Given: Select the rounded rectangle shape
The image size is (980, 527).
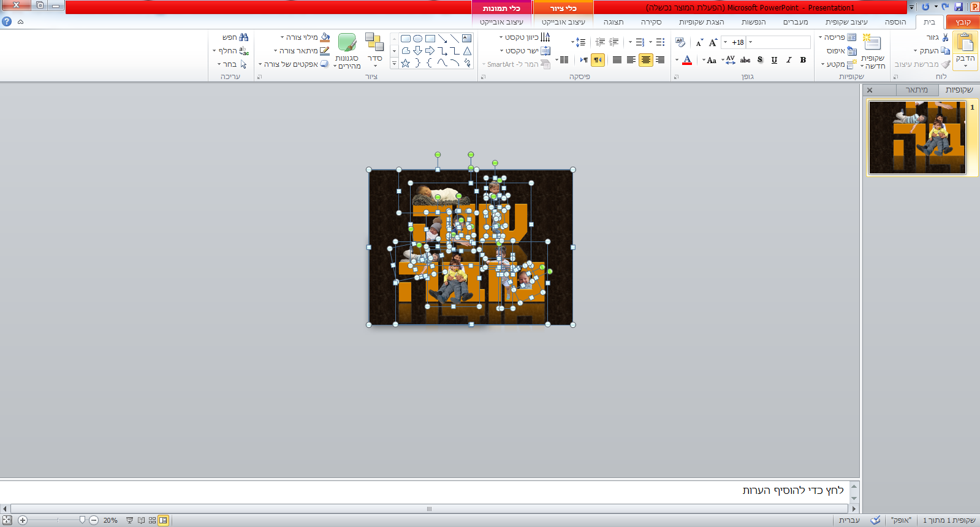Looking at the screenshot, I should [x=405, y=38].
